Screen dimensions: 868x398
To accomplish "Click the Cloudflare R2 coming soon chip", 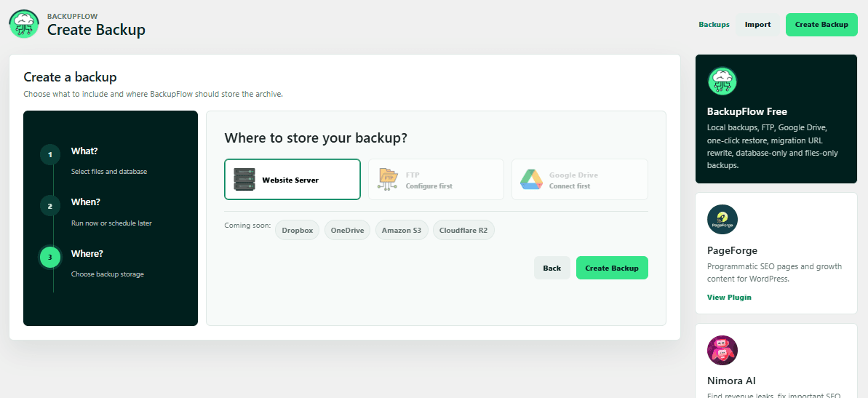I will (463, 230).
